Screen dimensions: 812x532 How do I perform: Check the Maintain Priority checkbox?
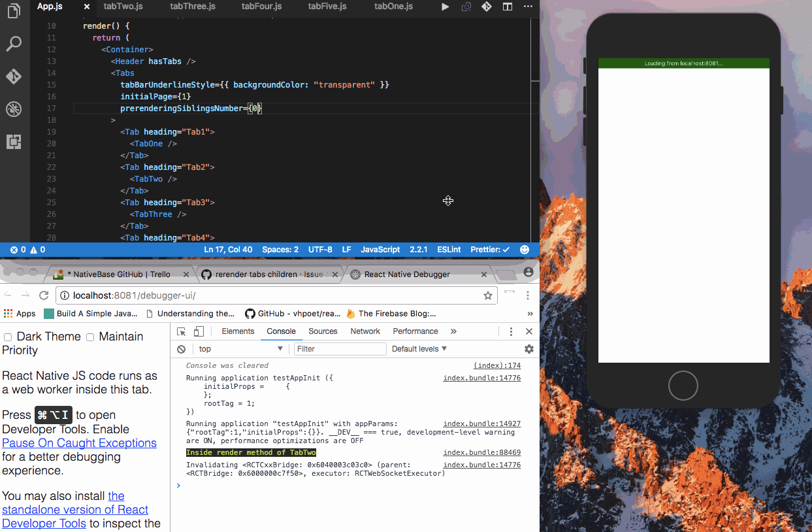pos(90,336)
